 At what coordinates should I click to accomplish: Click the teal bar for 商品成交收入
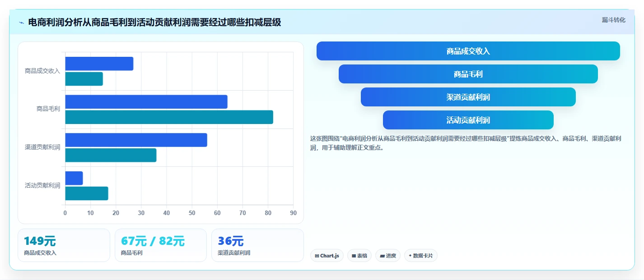coord(84,79)
